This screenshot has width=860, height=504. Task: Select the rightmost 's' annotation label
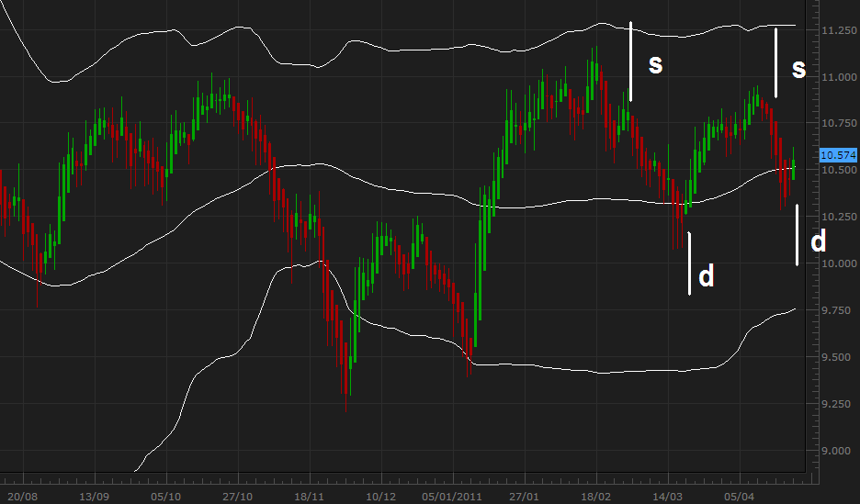pyautogui.click(x=798, y=69)
